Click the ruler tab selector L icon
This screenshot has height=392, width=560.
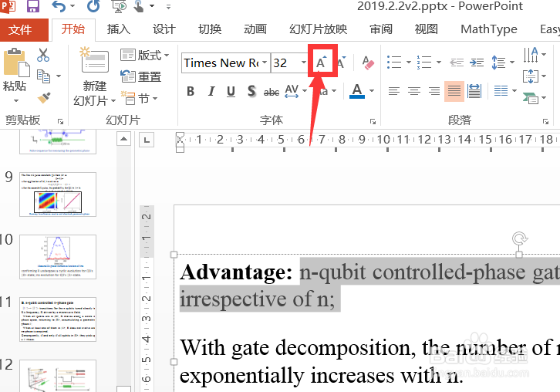[147, 140]
